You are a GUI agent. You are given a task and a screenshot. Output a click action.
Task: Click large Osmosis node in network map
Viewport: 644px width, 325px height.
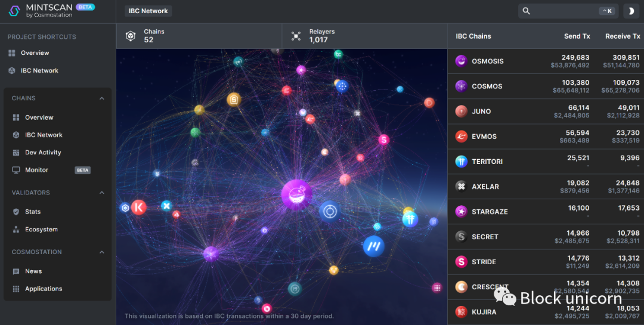point(296,195)
